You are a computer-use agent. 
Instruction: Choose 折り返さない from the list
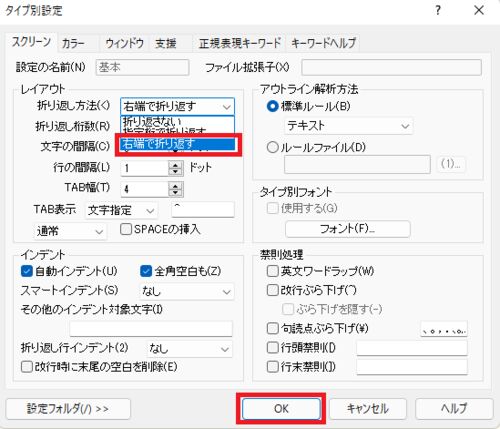click(177, 121)
